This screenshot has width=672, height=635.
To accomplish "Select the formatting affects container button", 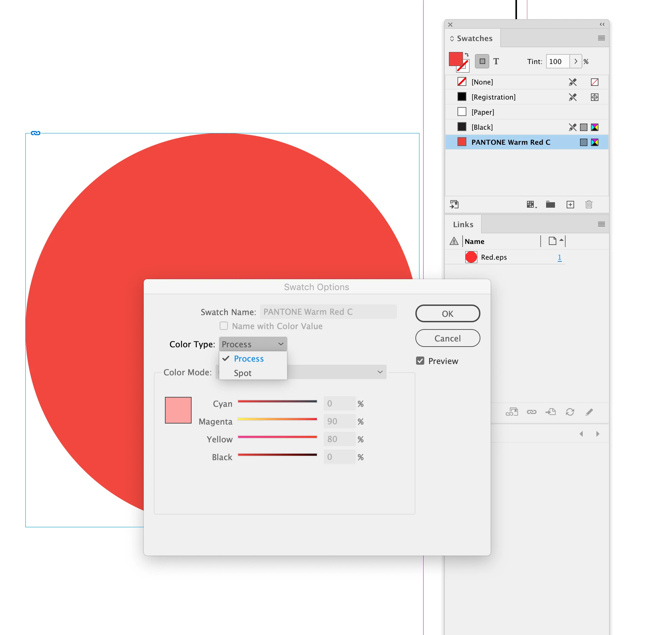I will pos(482,62).
